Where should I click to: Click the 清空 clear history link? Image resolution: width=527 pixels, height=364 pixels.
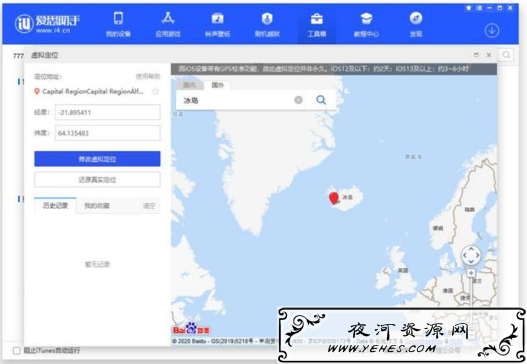[x=149, y=206]
